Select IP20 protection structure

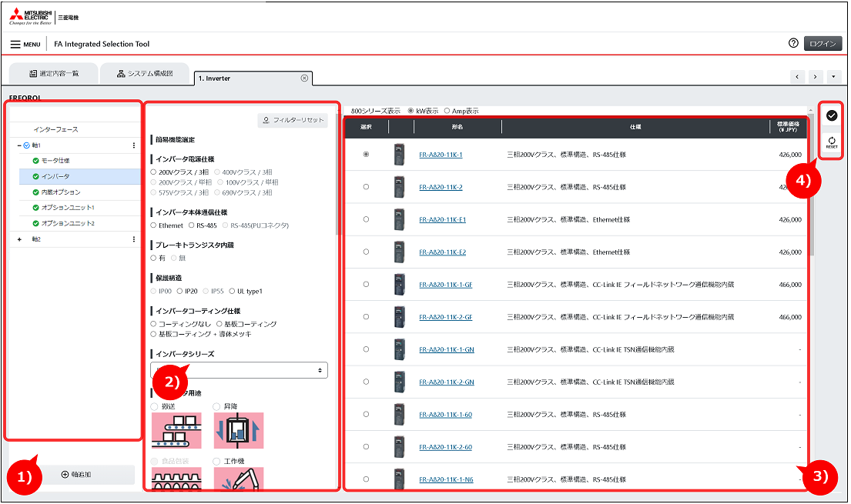coord(179,292)
